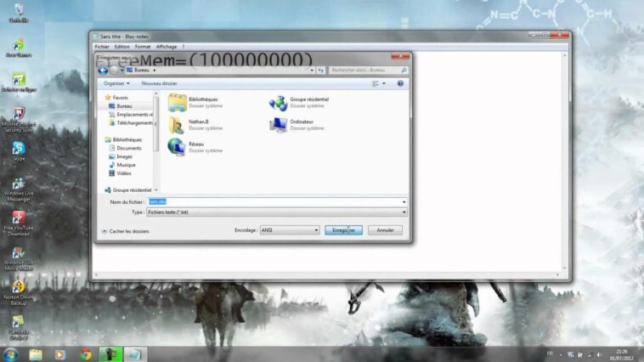This screenshot has height=362, width=644.
Task: Open the Réseau network item
Action: click(x=195, y=147)
